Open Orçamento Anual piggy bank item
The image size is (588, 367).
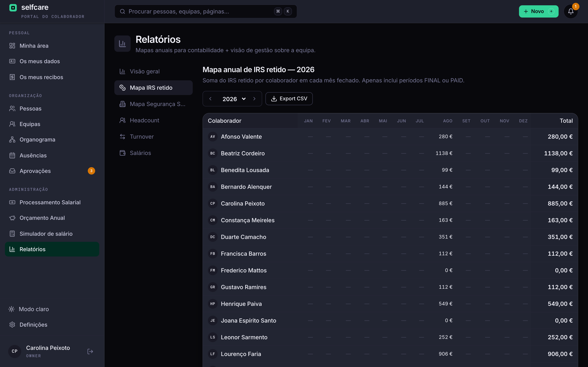click(52, 218)
